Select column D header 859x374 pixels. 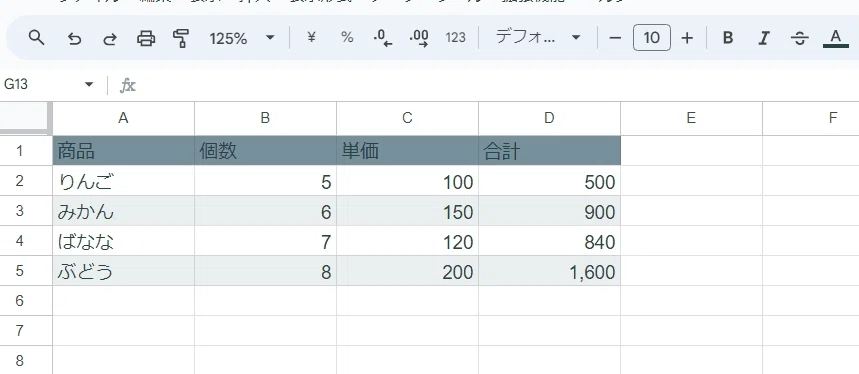549,118
